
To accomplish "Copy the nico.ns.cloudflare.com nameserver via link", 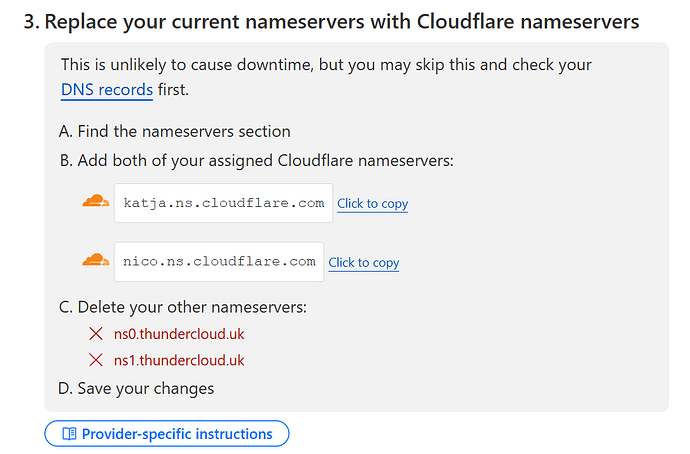I will click(x=363, y=262).
